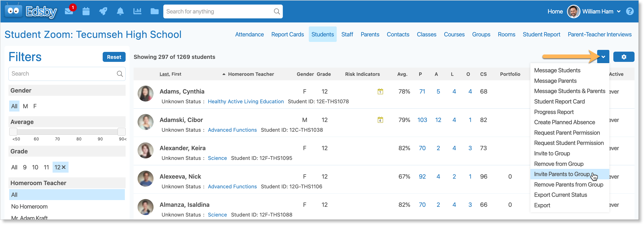The width and height of the screenshot is (644, 225).
Task: Switch to the Report Cards tab
Action: pos(288,34)
